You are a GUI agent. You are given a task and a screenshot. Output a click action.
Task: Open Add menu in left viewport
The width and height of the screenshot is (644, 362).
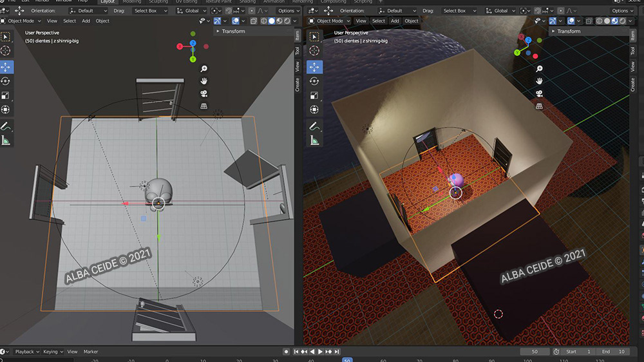coord(86,21)
